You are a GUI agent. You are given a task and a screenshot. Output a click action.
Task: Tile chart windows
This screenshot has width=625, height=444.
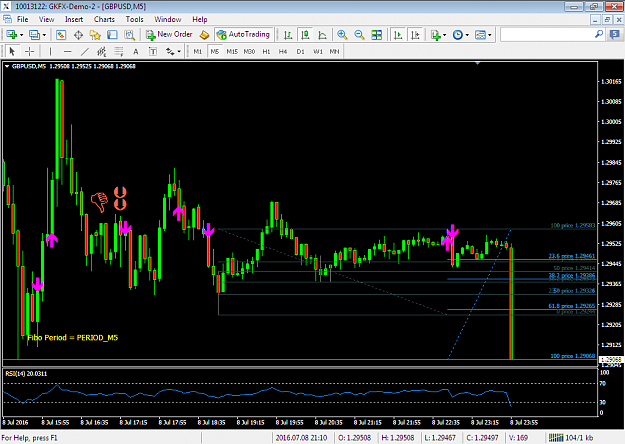pyautogui.click(x=376, y=35)
